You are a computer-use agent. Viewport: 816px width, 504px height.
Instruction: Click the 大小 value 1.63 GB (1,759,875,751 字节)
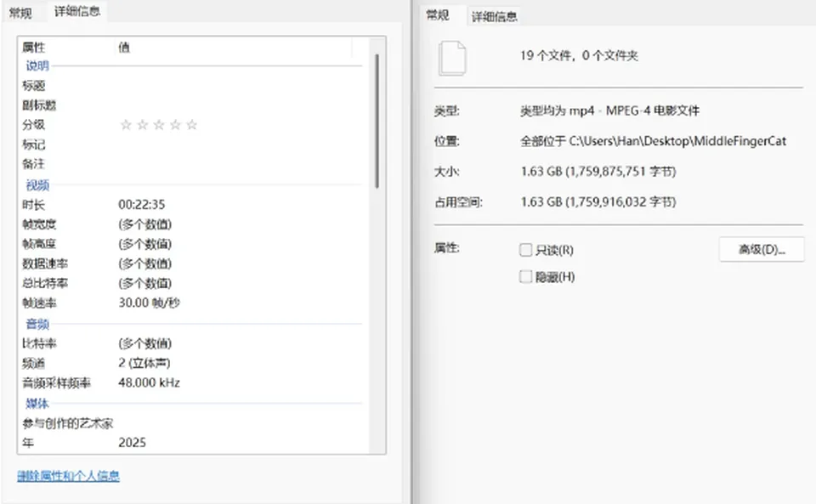pyautogui.click(x=598, y=172)
